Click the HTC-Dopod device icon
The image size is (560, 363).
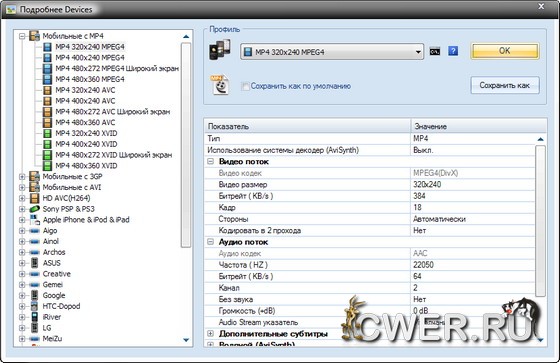click(x=34, y=306)
